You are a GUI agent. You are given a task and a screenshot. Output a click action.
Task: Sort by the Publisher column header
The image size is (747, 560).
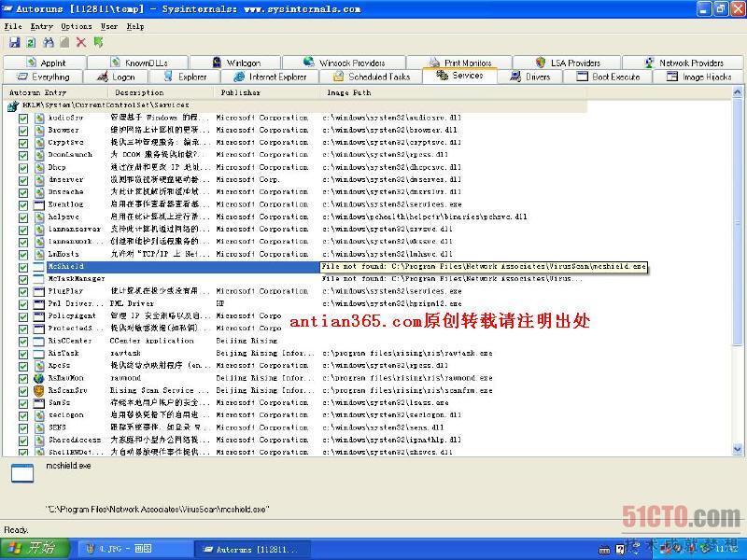pos(269,92)
